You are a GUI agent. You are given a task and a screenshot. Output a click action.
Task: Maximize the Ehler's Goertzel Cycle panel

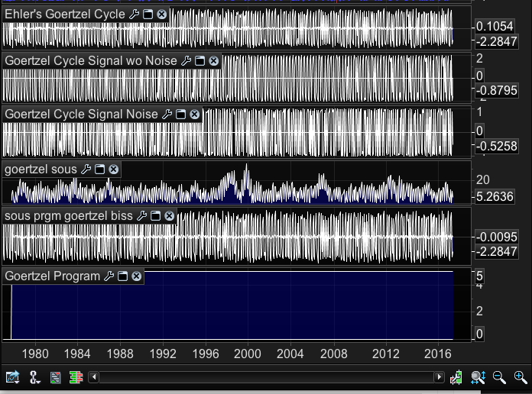[148, 15]
